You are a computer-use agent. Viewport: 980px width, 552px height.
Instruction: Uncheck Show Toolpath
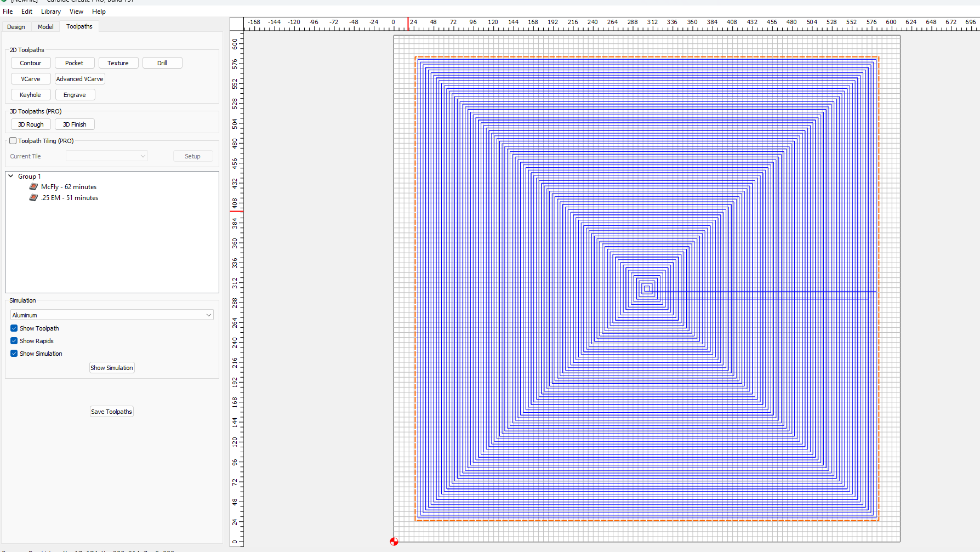pyautogui.click(x=14, y=328)
